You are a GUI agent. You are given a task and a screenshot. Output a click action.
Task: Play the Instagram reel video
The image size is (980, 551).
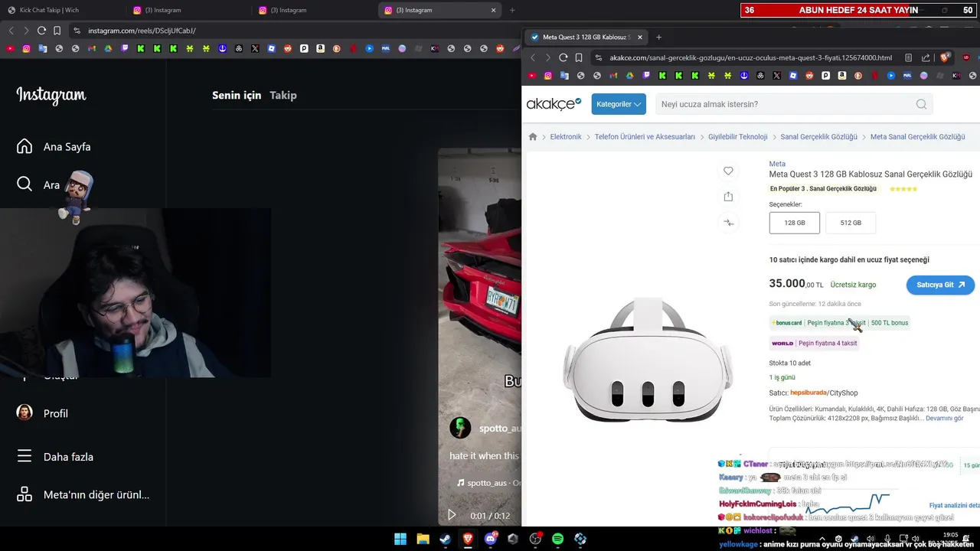tap(452, 516)
